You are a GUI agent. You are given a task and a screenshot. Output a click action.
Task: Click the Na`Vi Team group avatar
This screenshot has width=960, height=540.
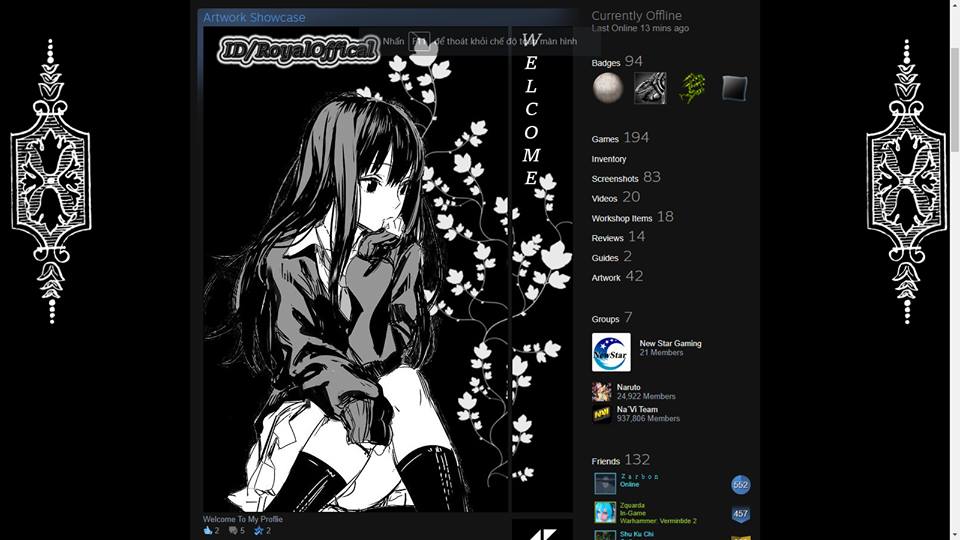point(601,414)
